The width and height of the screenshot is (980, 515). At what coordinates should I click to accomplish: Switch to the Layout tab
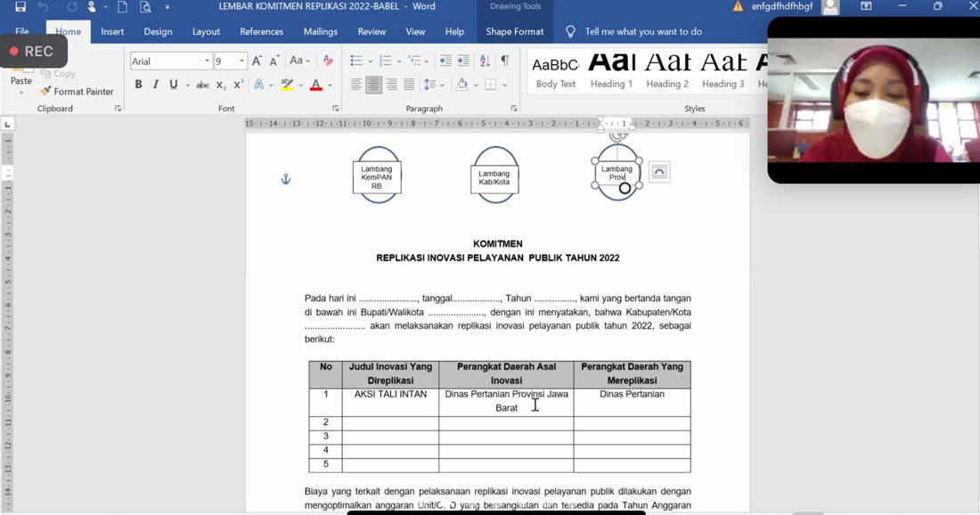click(207, 31)
